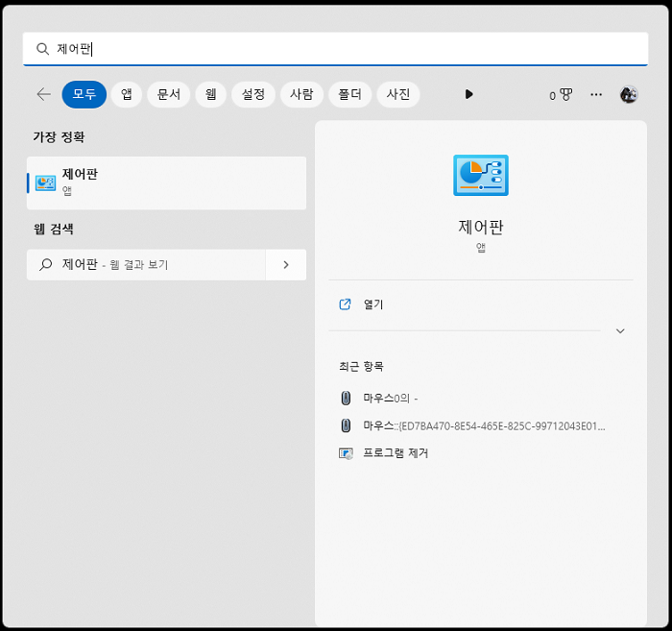
Task: Click 열기 to open Control Panel
Action: pos(481,304)
